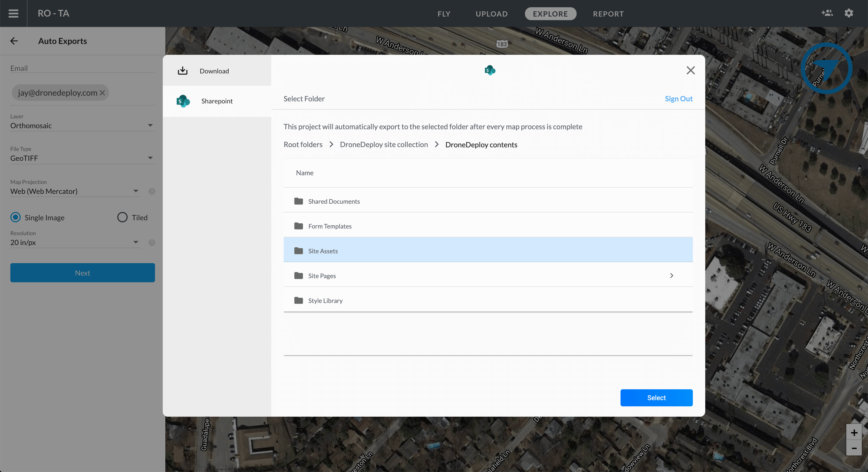Close the Select Folder dialog
Screen dimensions: 868x472
tap(691, 70)
